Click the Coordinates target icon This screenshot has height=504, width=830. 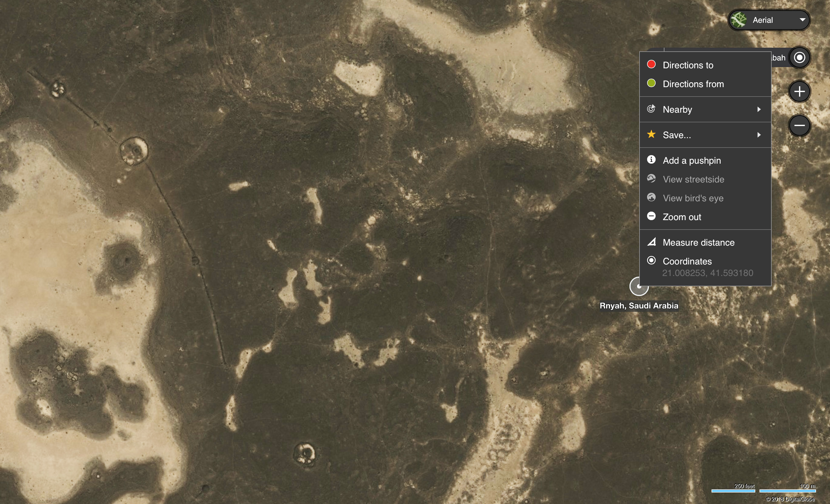coord(651,260)
